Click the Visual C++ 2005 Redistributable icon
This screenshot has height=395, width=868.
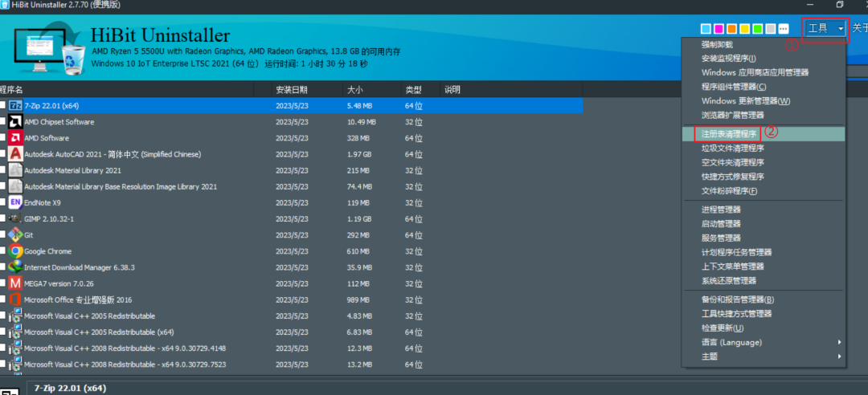tap(15, 316)
